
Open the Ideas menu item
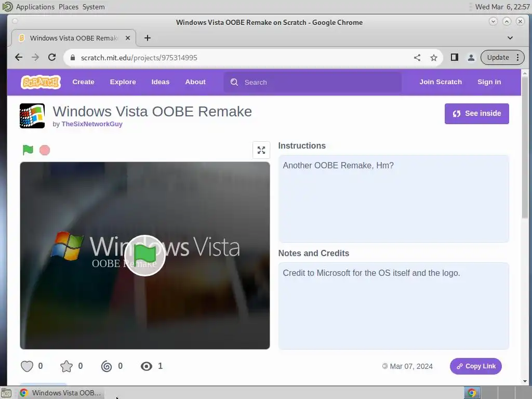pos(160,82)
